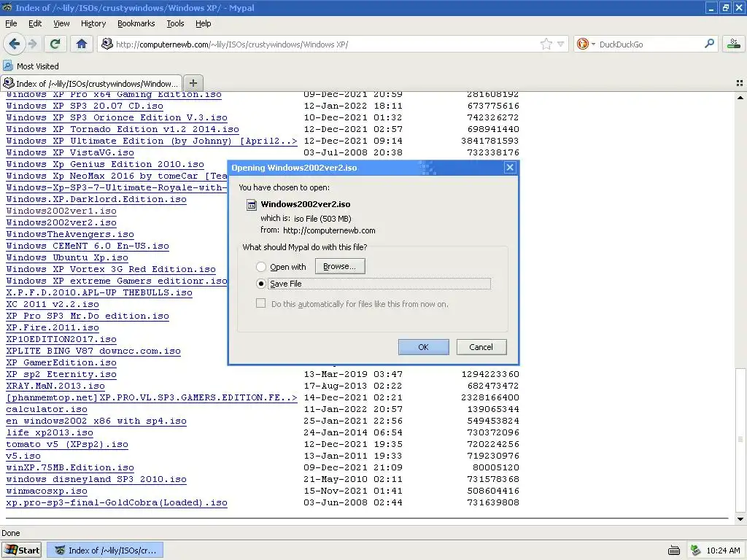Open xp.pro-sp3-final-GoldCobra(Loaded).iso link
747x560 pixels.
(x=117, y=502)
